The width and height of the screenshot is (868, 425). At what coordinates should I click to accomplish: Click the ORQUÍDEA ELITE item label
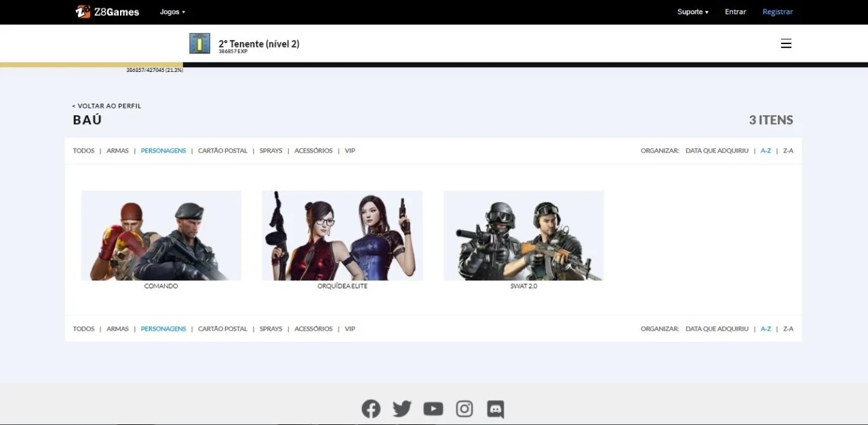pyautogui.click(x=342, y=286)
